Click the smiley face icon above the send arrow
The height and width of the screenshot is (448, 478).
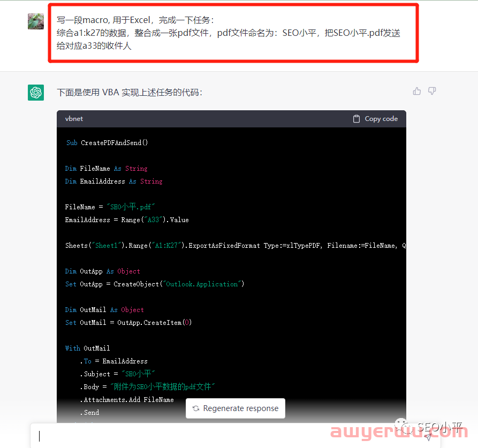point(401,422)
